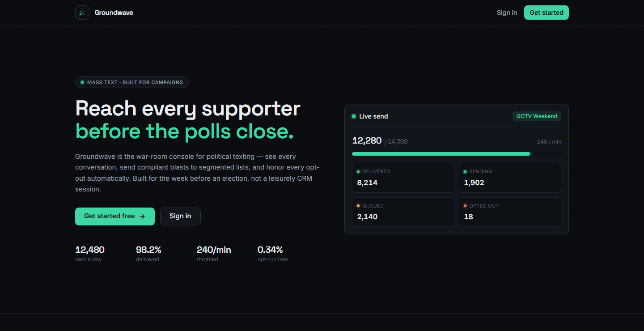644x331 pixels.
Task: Click the Opted Out 18 card
Action: click(510, 212)
